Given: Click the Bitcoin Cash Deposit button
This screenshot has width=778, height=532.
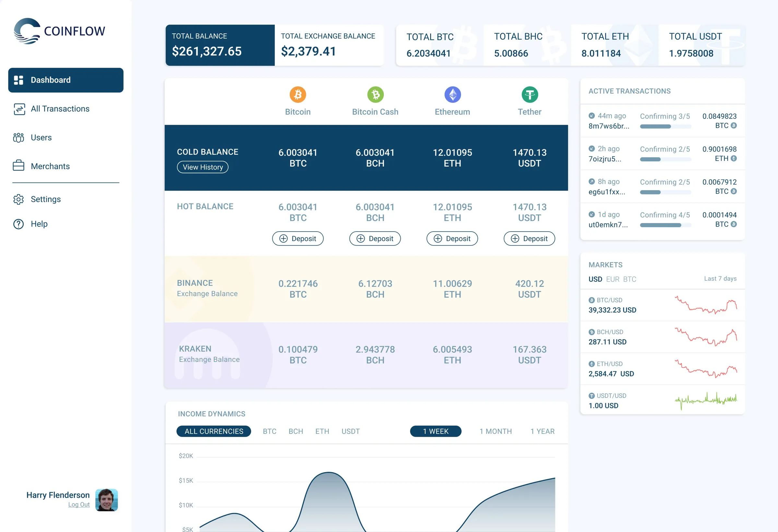Looking at the screenshot, I should (x=375, y=238).
